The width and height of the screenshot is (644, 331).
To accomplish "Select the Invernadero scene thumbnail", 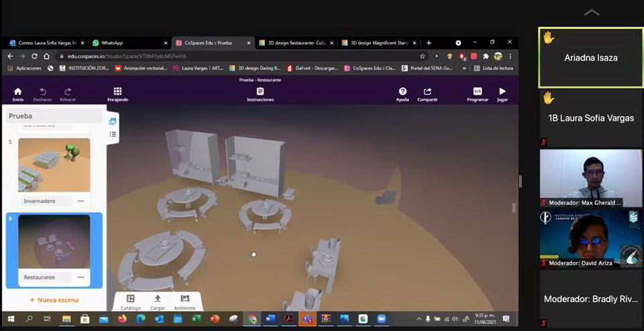I will coord(54,165).
